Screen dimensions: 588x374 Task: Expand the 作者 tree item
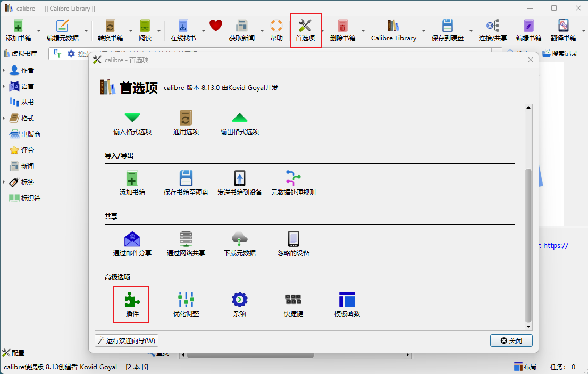point(4,70)
